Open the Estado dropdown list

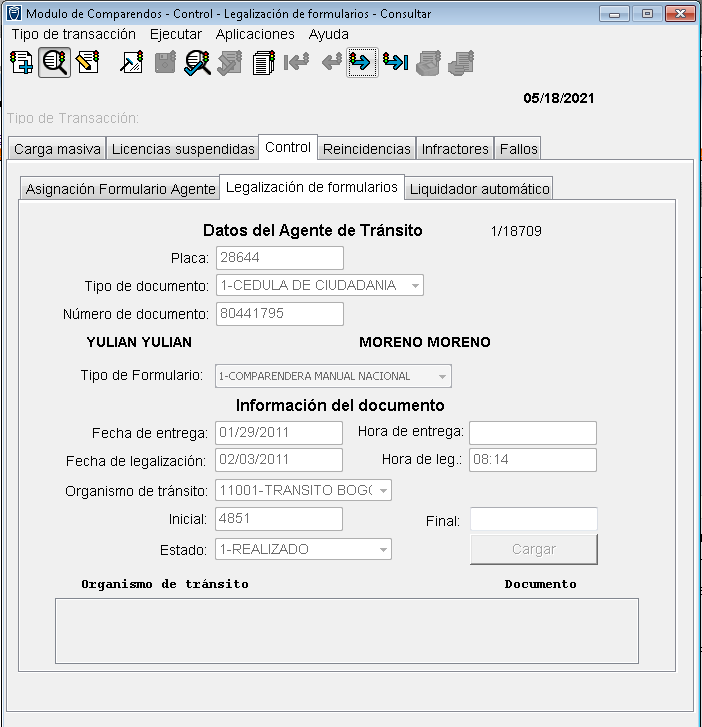coord(382,549)
